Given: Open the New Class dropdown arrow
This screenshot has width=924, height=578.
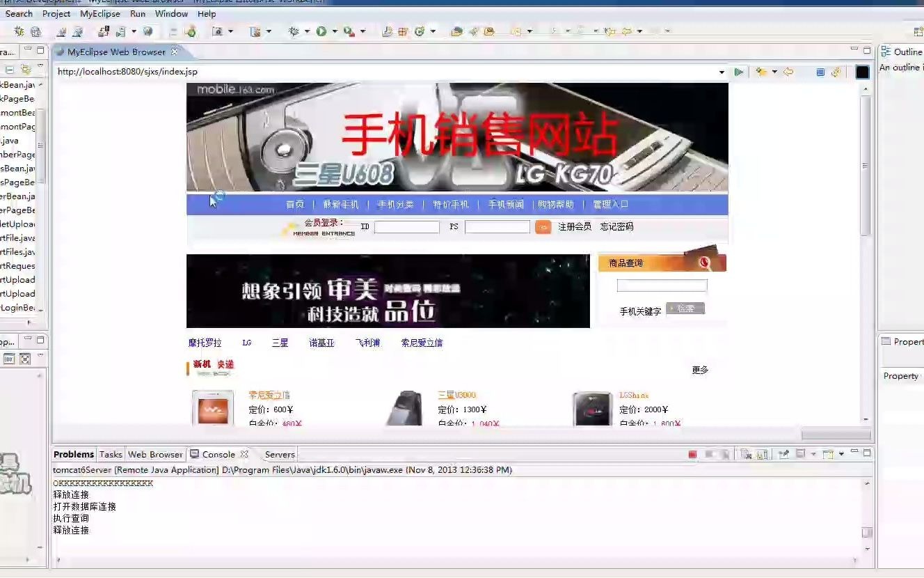Looking at the screenshot, I should tap(432, 31).
